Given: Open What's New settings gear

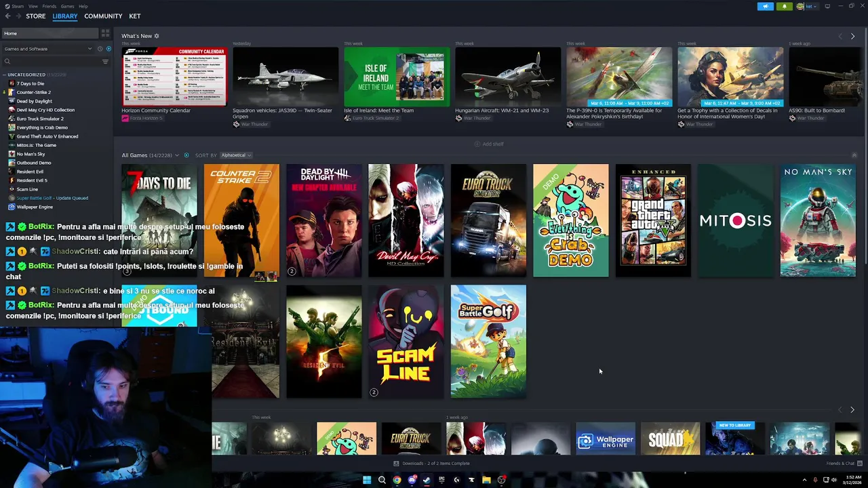Looking at the screenshot, I should 157,36.
